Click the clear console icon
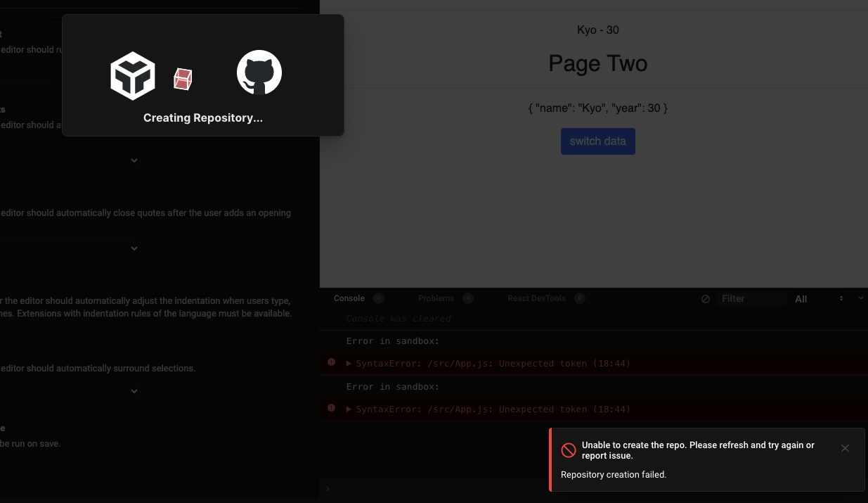 pyautogui.click(x=706, y=298)
